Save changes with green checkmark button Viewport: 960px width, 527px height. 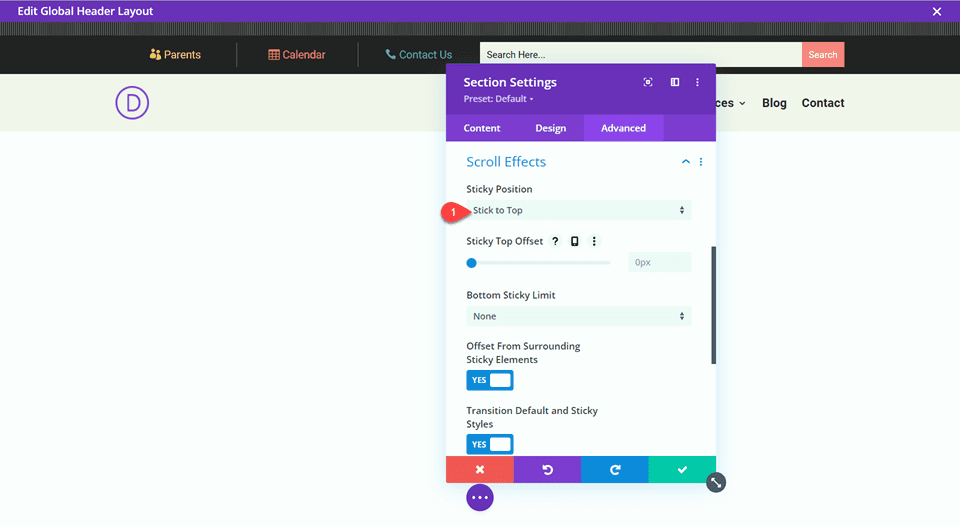[682, 469]
